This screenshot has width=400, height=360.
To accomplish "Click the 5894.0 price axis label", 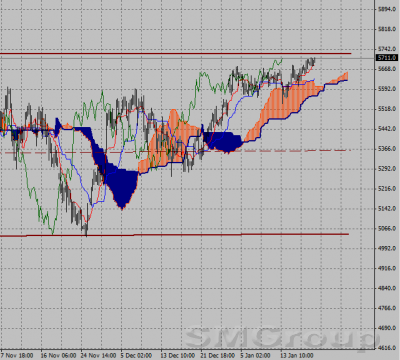I will point(387,9).
